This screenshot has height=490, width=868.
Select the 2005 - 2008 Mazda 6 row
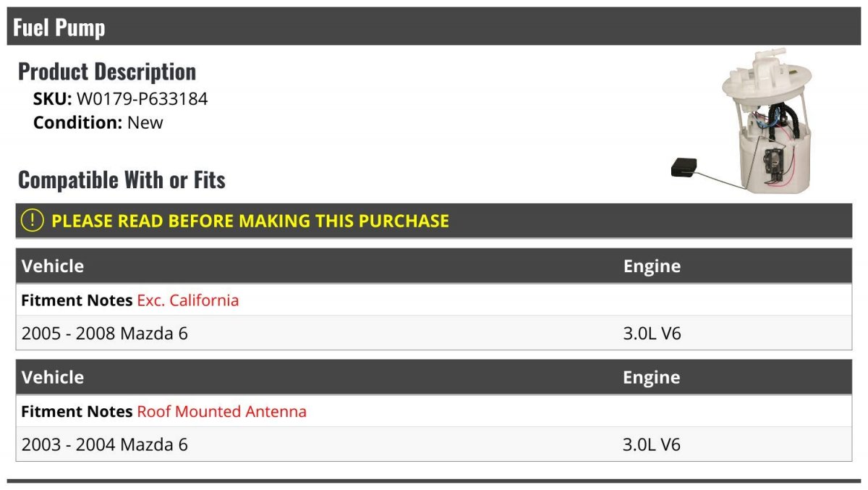coord(434,333)
